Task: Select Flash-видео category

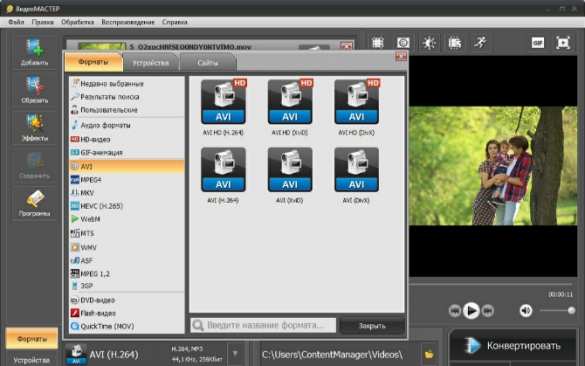Action: pyautogui.click(x=127, y=313)
